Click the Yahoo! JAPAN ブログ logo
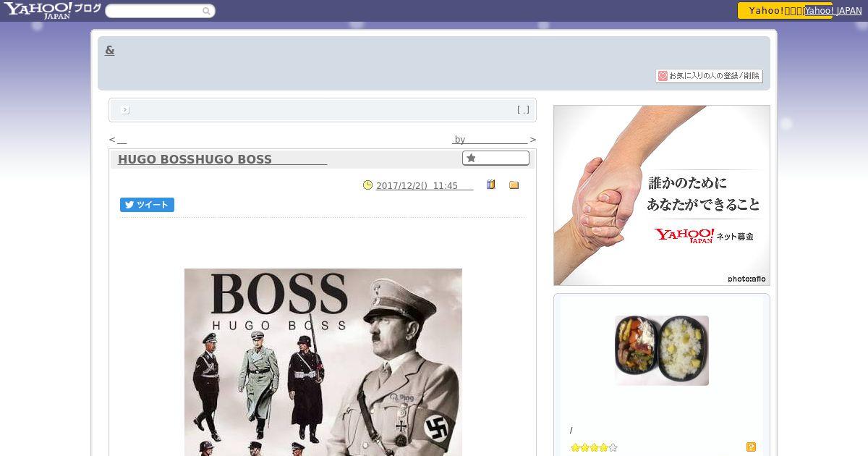The width and height of the screenshot is (868, 456). click(x=52, y=10)
